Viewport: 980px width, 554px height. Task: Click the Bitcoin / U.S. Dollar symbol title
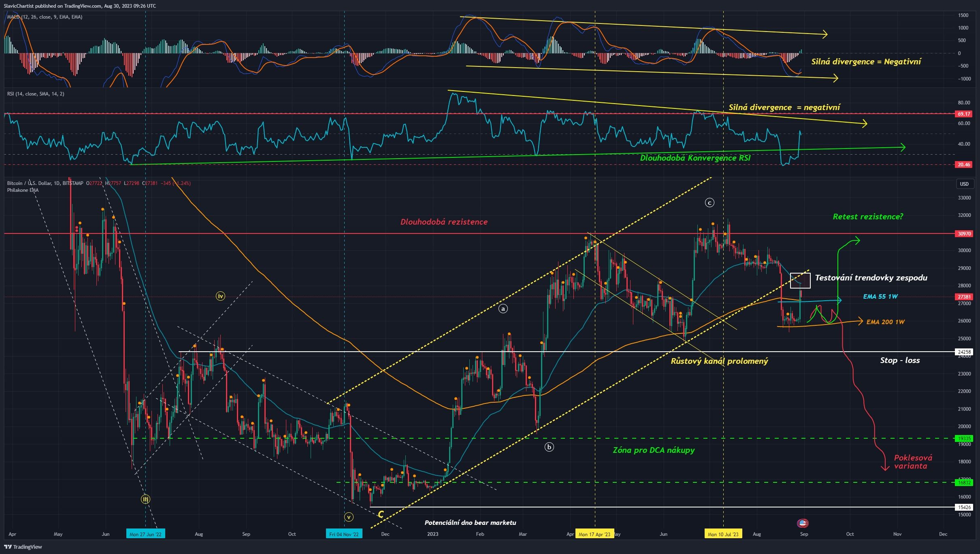pyautogui.click(x=28, y=183)
